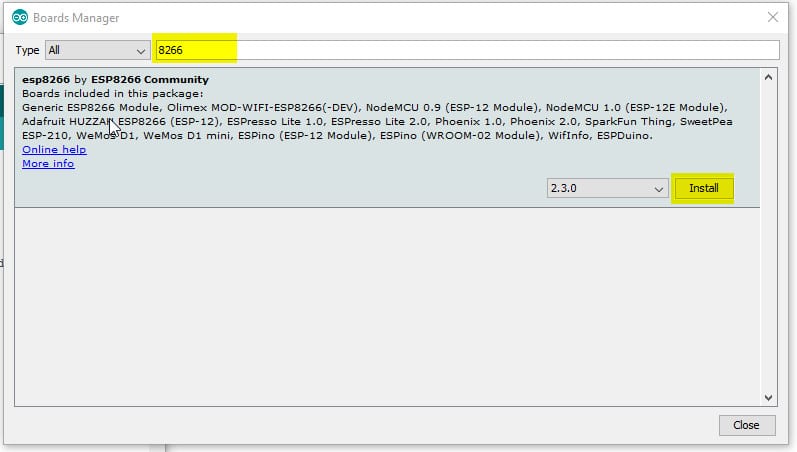797x452 pixels.
Task: Click the Close button at bottom
Action: pos(747,425)
